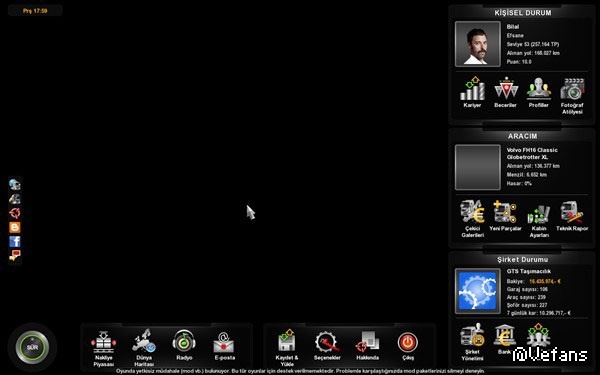Viewport: 600px width, 375px height.
Task: Click the Facebook icon in left sidebar
Action: pos(15,241)
